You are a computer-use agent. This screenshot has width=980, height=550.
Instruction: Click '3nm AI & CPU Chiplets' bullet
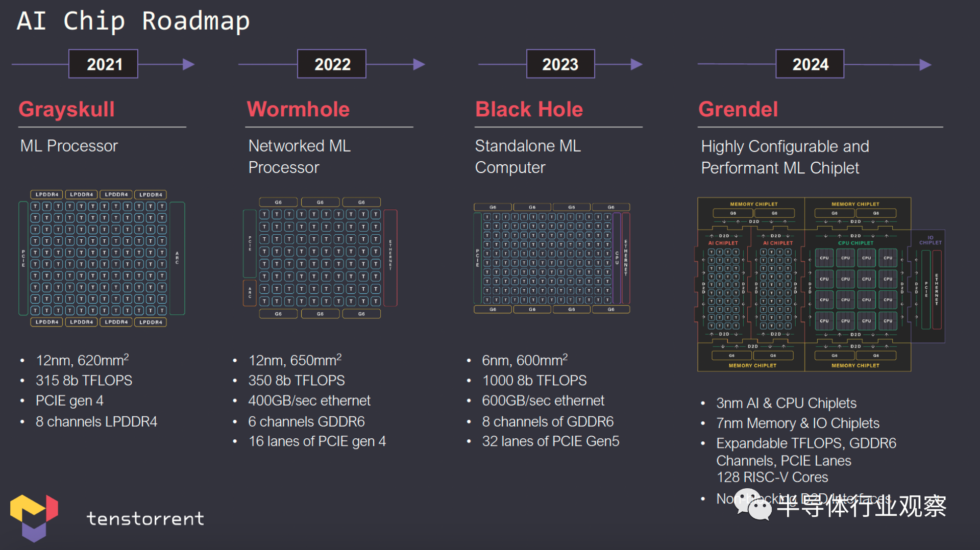(x=787, y=403)
